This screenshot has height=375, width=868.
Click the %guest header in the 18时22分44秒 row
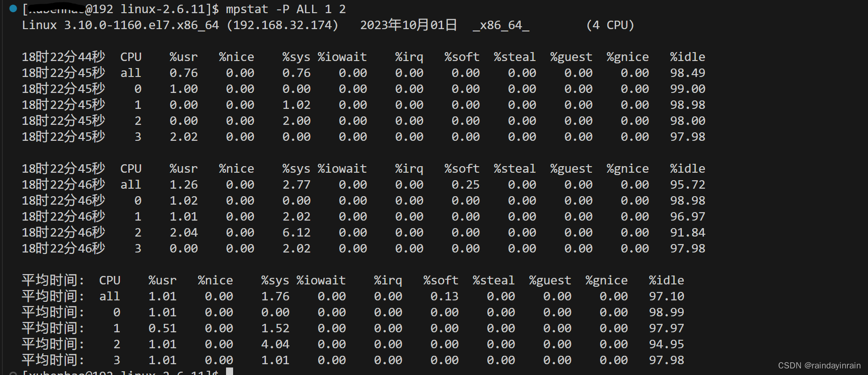[571, 57]
